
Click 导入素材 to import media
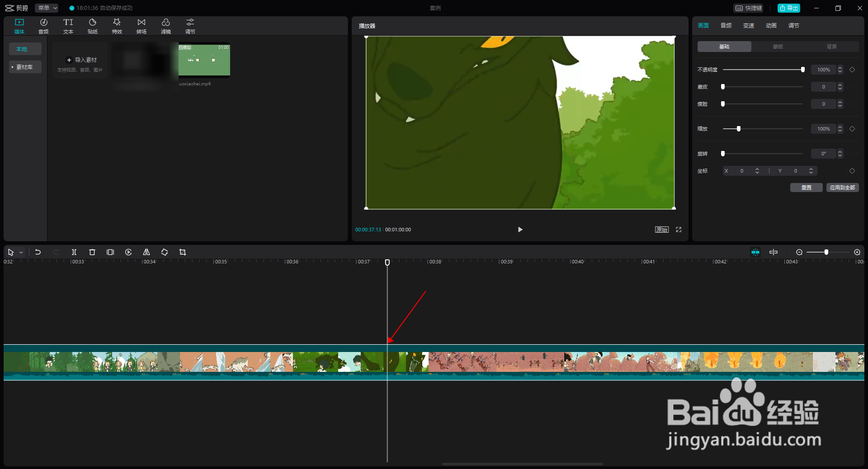[x=80, y=60]
